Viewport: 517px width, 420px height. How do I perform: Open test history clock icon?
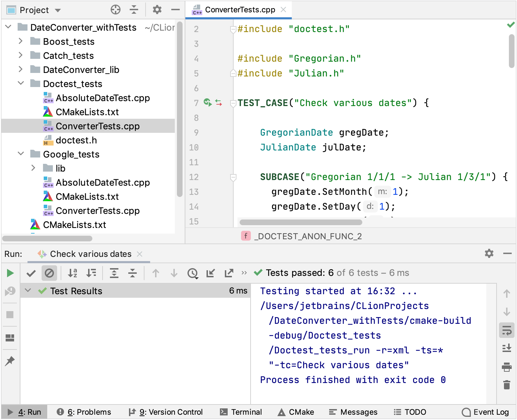pos(192,273)
